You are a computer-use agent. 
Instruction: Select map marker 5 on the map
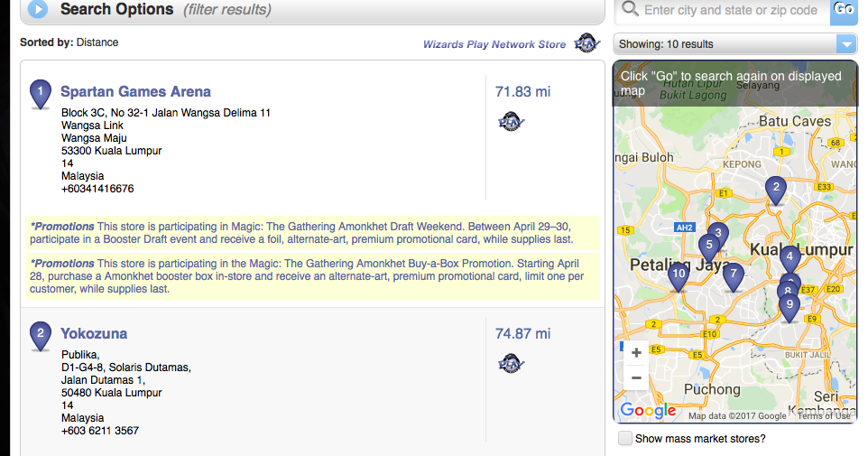click(708, 248)
